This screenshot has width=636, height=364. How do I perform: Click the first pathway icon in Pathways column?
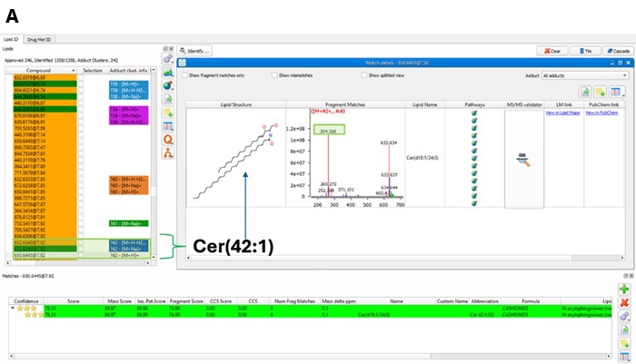[x=474, y=113]
